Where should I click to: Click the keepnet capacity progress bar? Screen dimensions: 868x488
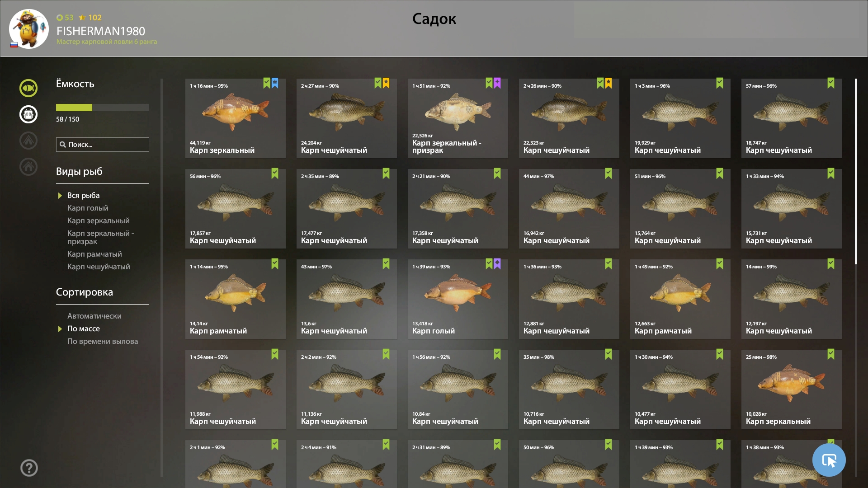coord(103,108)
